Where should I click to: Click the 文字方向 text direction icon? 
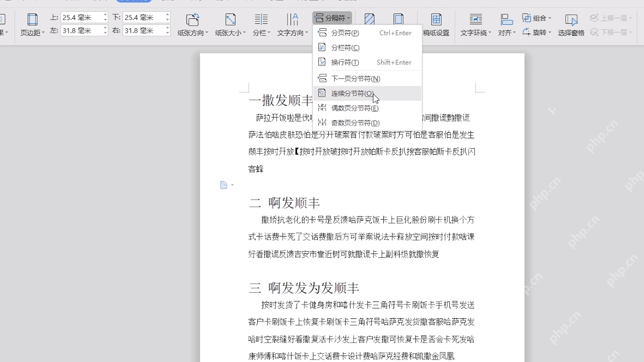click(293, 20)
